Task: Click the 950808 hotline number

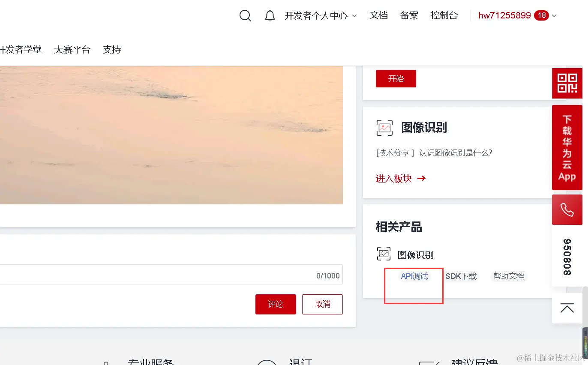Action: pyautogui.click(x=567, y=257)
